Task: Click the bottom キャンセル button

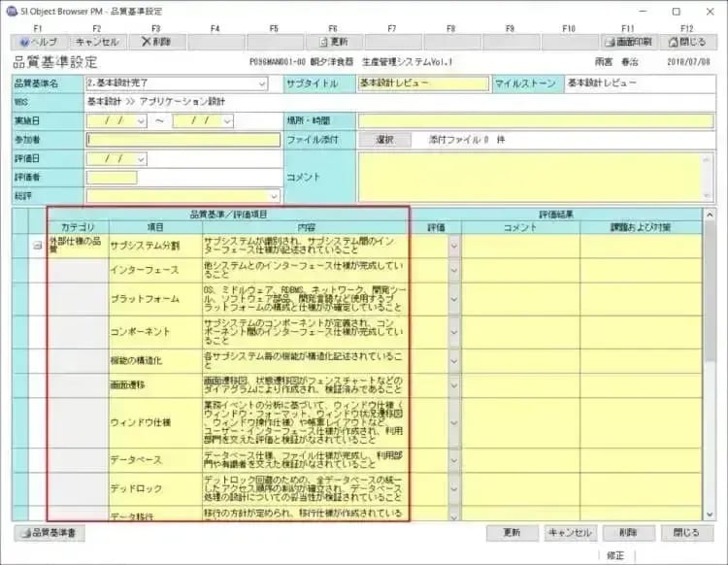Action: click(569, 533)
